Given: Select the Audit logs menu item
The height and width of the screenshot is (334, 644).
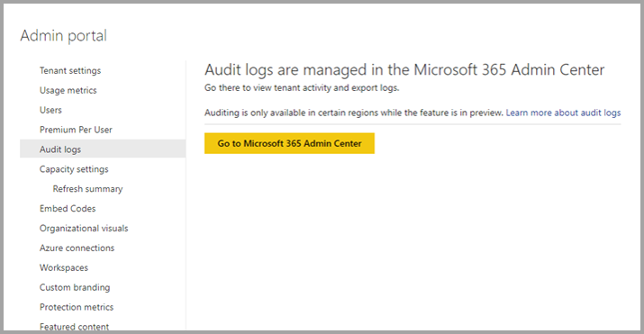Looking at the screenshot, I should tap(103, 149).
